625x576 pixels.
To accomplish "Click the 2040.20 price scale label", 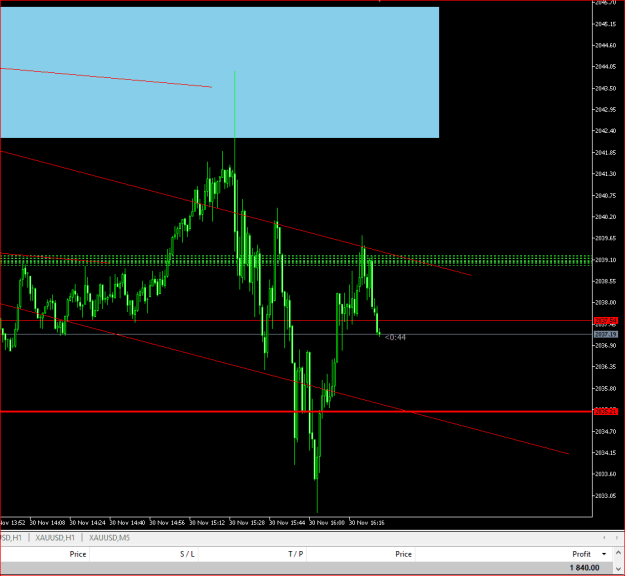I will 605,217.
